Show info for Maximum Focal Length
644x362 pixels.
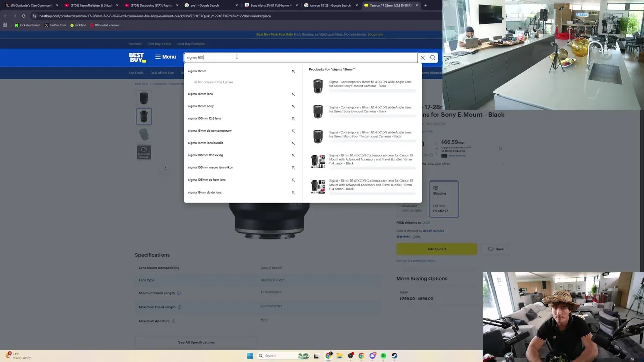(179, 307)
